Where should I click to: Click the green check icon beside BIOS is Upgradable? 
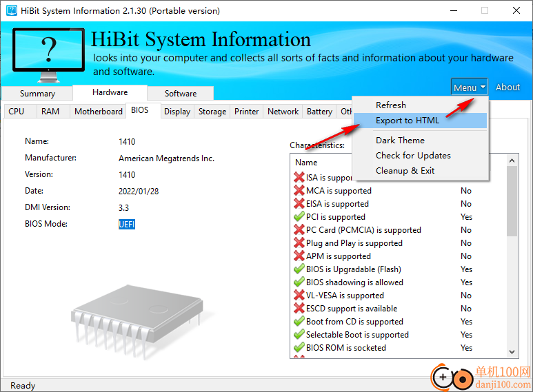click(299, 269)
